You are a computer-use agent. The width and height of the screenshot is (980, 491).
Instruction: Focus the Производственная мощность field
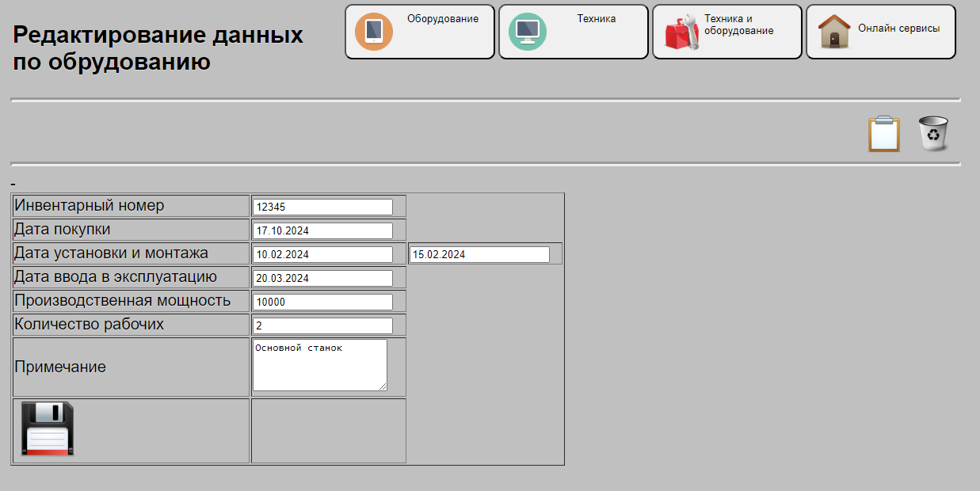click(322, 302)
